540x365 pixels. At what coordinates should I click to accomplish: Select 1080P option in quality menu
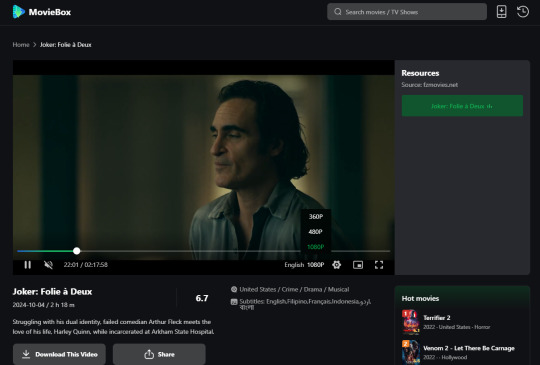pos(316,247)
